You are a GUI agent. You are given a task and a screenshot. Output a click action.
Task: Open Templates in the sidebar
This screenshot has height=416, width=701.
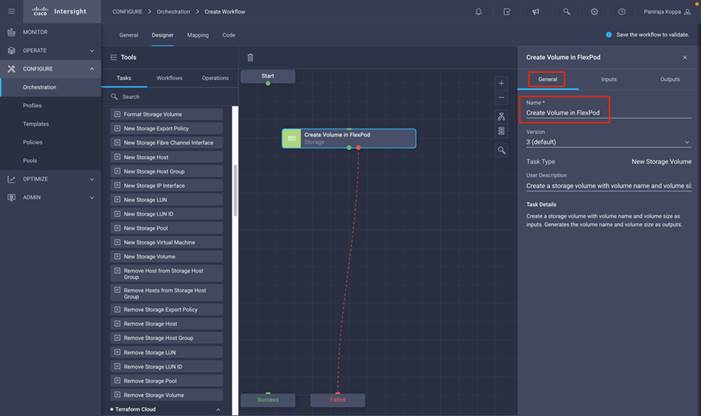(x=36, y=124)
